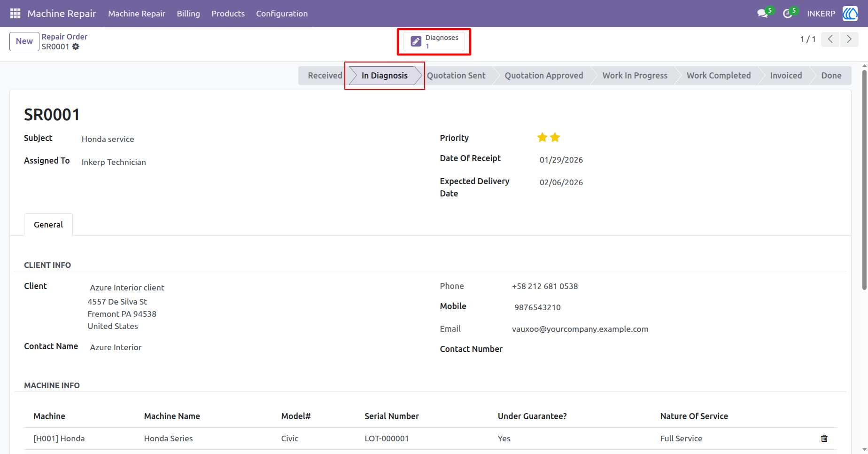Set status to Received
The width and height of the screenshot is (868, 454).
click(x=325, y=76)
